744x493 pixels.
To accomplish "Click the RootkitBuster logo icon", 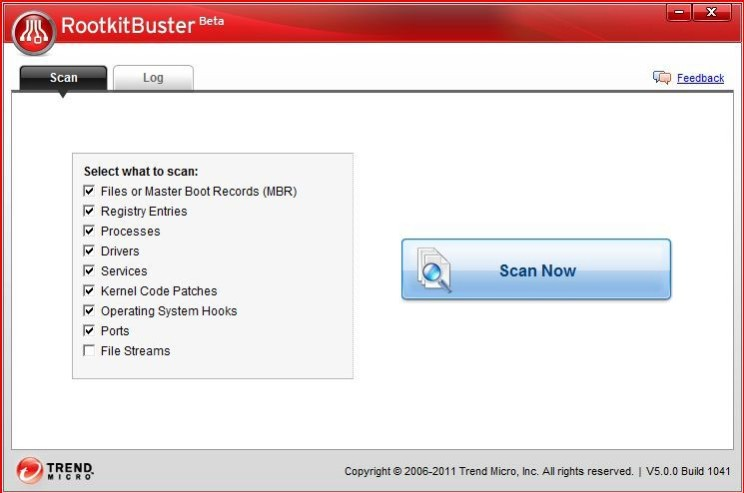I will 33,32.
